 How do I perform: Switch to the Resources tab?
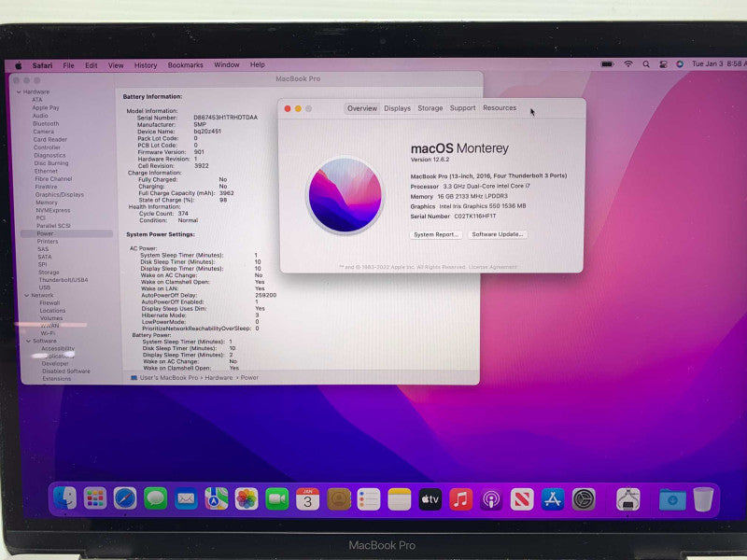(500, 108)
